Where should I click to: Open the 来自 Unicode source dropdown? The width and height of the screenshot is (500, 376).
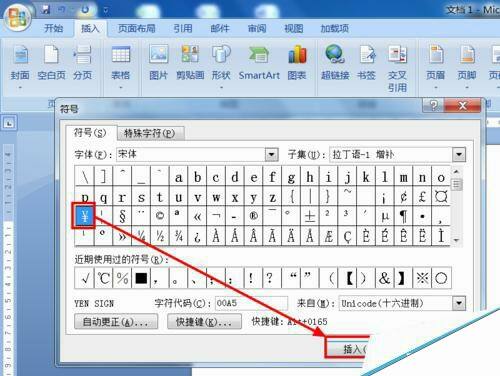click(459, 303)
